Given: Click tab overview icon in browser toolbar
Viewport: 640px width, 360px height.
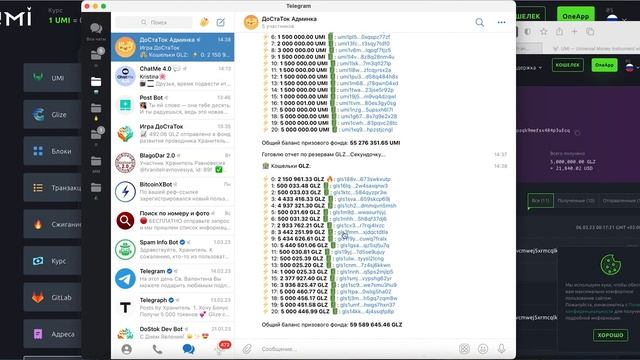Looking at the screenshot, I should 590,31.
